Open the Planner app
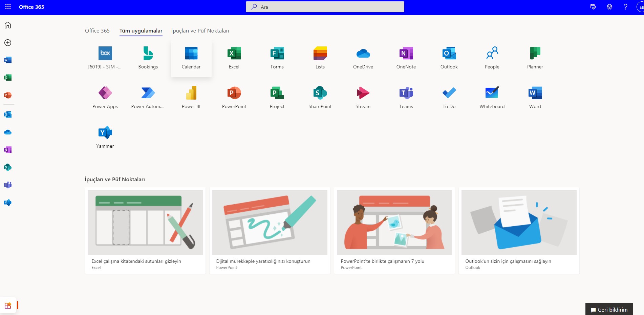Screen dimensions: 644x315 coord(535,58)
